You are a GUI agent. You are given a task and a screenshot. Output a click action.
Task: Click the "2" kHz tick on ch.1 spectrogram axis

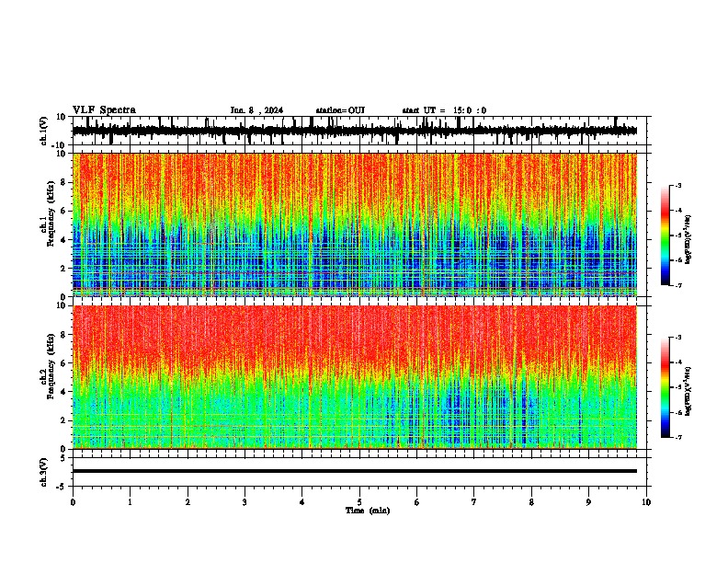[x=63, y=268]
